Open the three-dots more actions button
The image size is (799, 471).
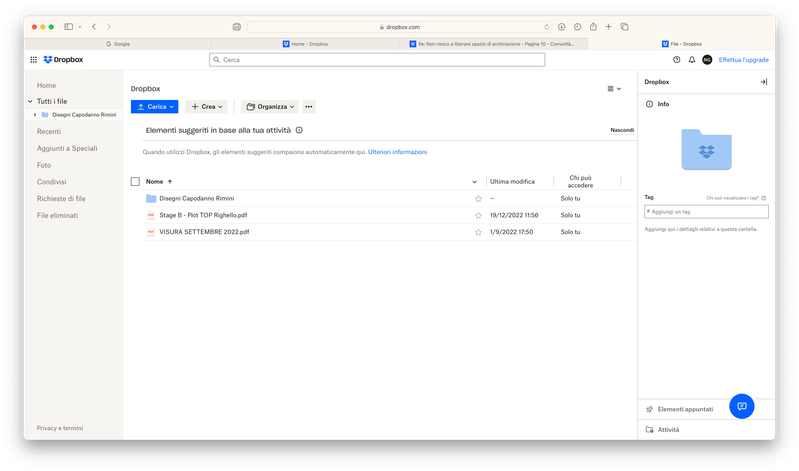coord(309,107)
